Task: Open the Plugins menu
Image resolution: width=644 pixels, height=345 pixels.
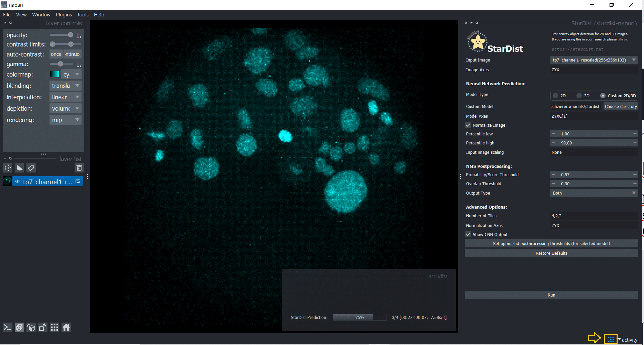Action: [64, 14]
